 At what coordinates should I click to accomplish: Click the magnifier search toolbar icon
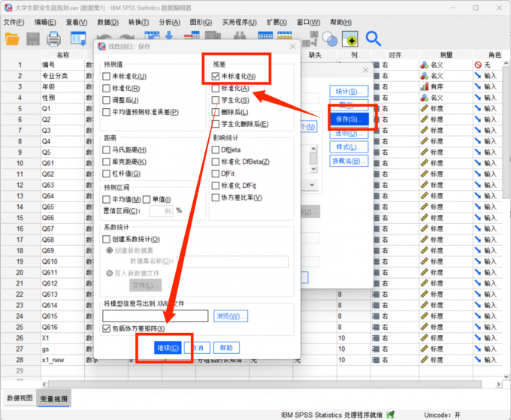(373, 38)
